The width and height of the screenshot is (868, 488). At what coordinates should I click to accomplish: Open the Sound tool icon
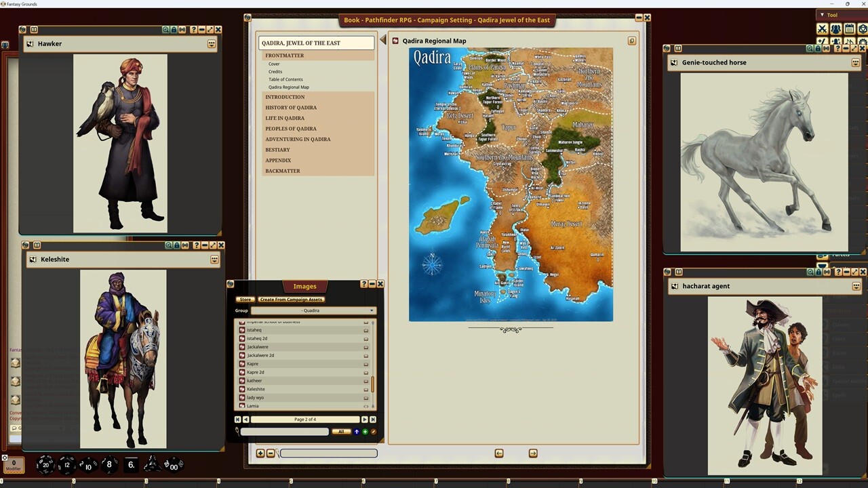848,41
